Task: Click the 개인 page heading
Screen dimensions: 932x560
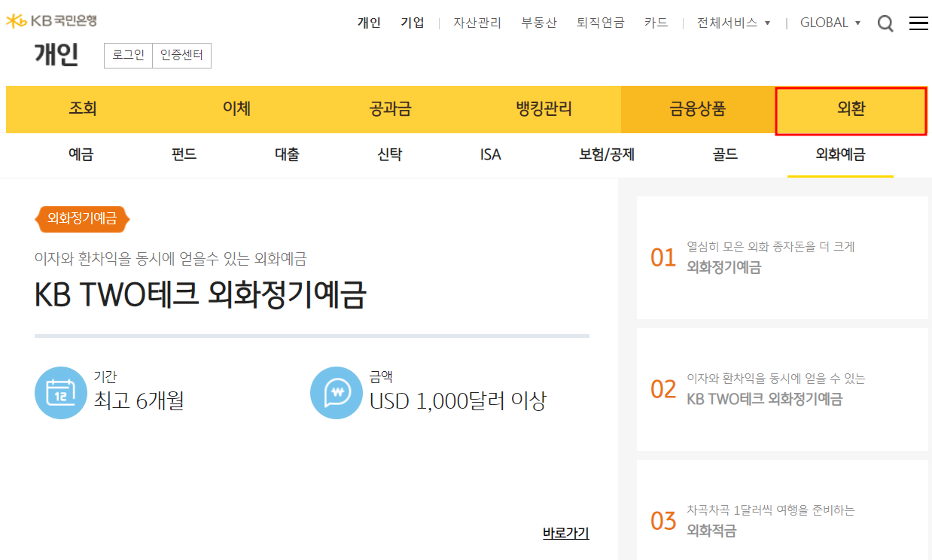Action: coord(56,55)
